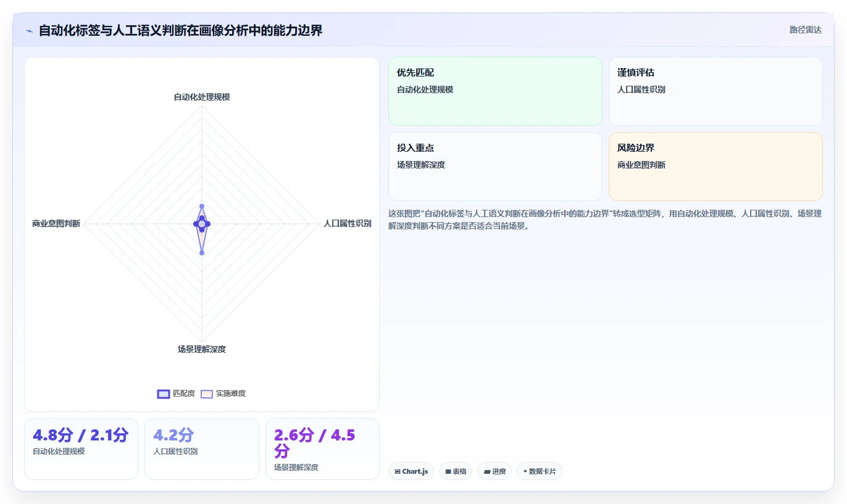Click the 路径雷达 label in the header
847x504 pixels.
[805, 30]
